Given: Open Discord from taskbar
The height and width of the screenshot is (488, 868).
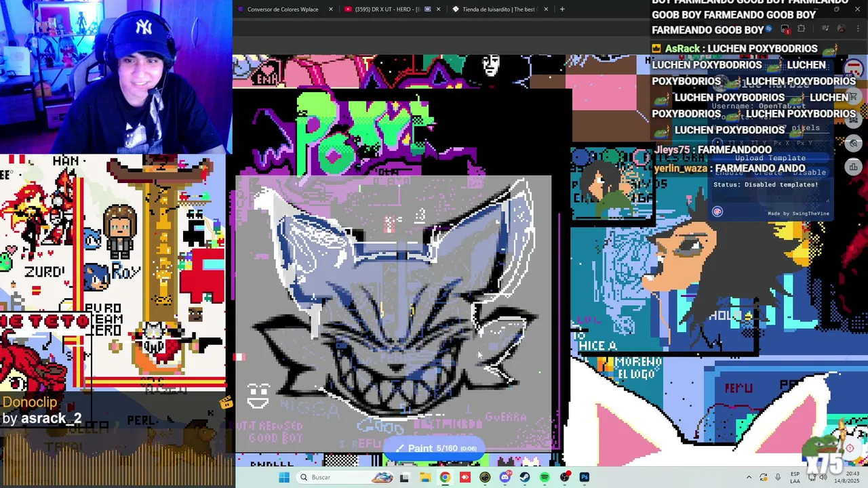Looking at the screenshot, I should (505, 477).
